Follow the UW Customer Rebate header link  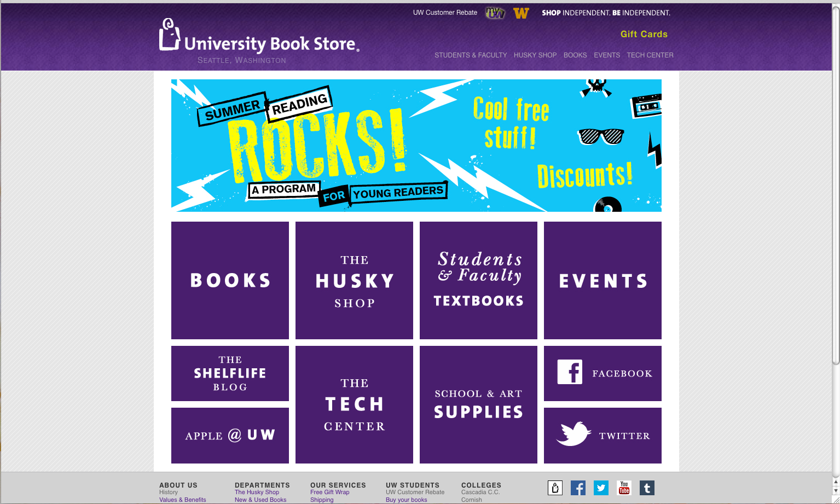point(445,13)
